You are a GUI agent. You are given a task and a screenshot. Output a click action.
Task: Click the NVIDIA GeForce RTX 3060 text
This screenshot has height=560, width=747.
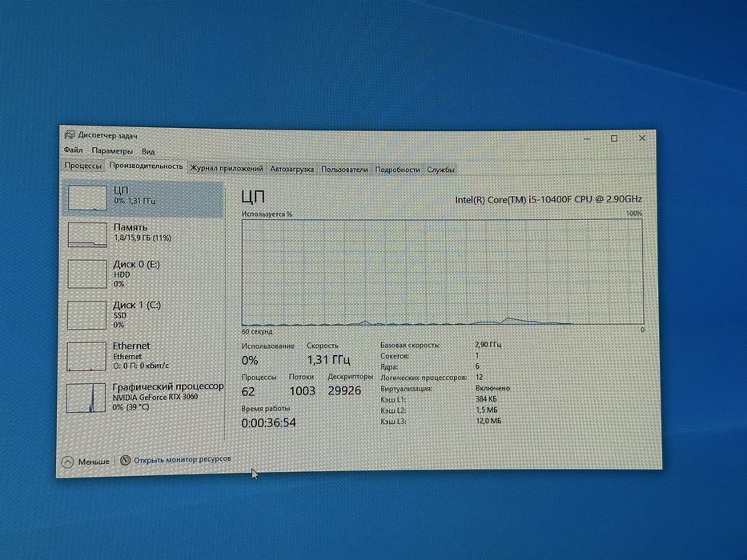click(155, 397)
